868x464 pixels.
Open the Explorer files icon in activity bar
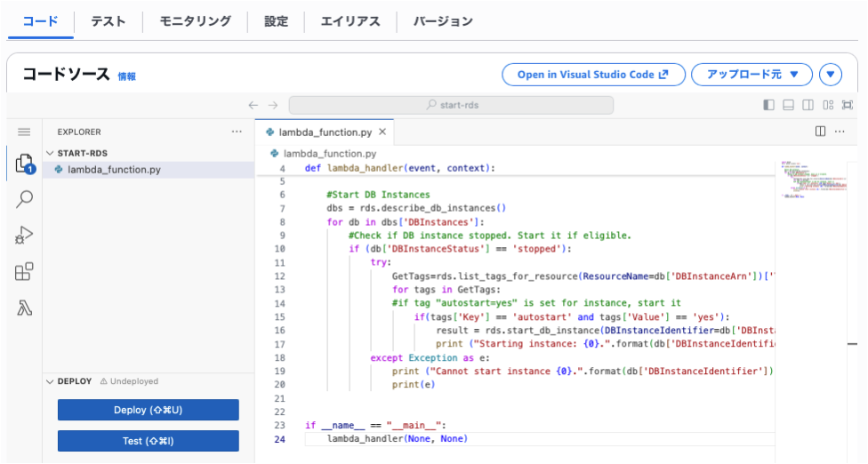click(24, 164)
